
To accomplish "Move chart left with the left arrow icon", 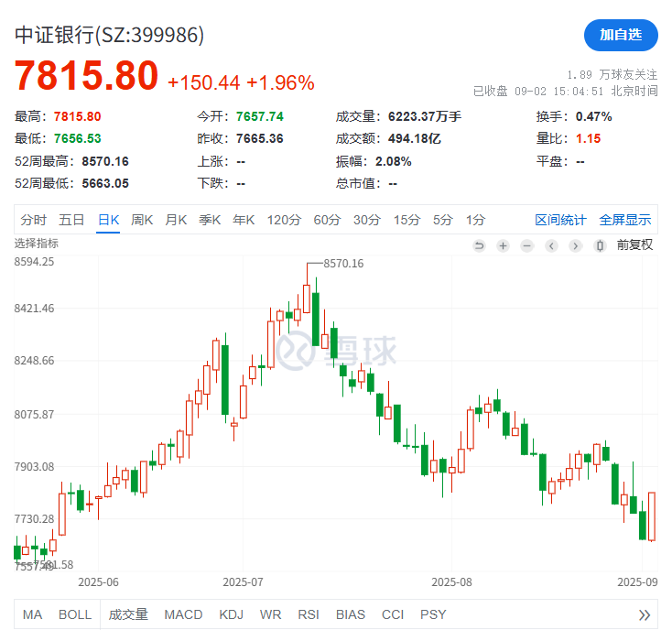I will tap(551, 246).
